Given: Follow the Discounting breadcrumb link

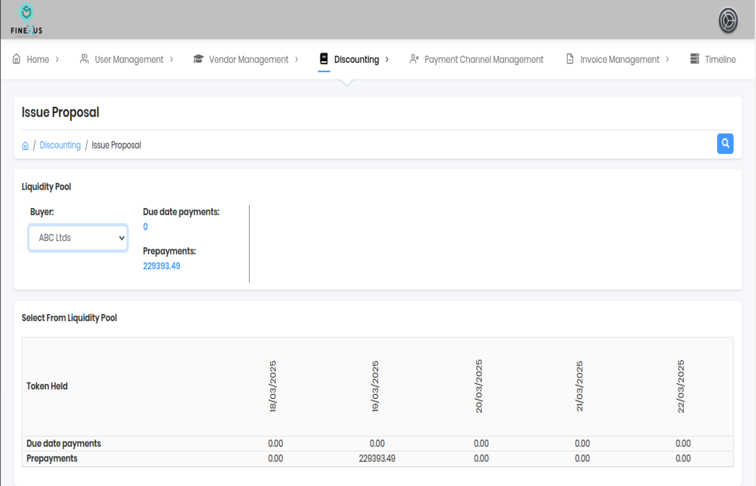Looking at the screenshot, I should 60,145.
